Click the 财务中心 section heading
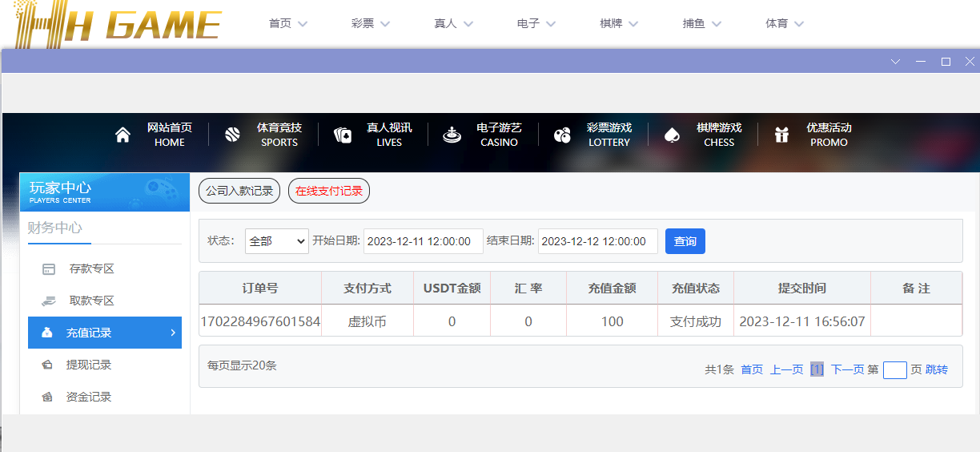This screenshot has height=452, width=980. click(x=55, y=228)
